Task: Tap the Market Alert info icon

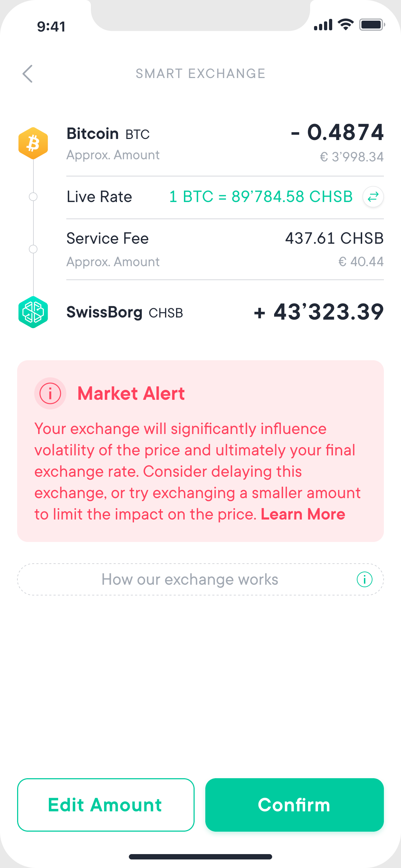Action: pos(50,393)
